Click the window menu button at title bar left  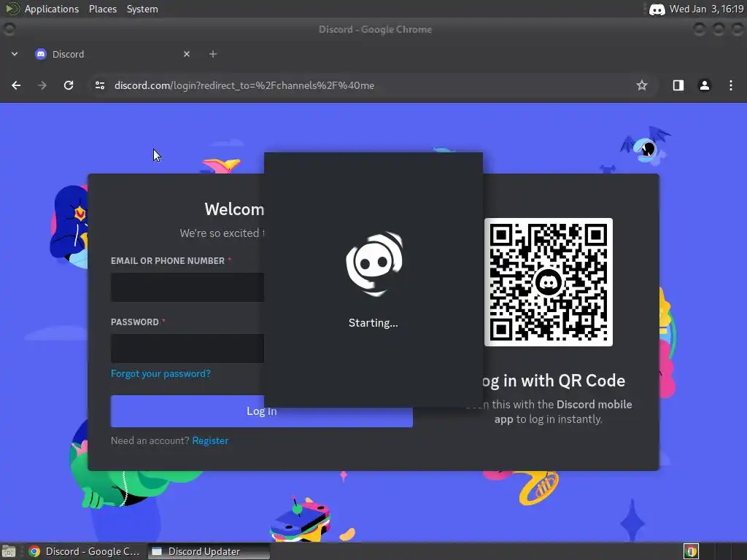click(9, 29)
